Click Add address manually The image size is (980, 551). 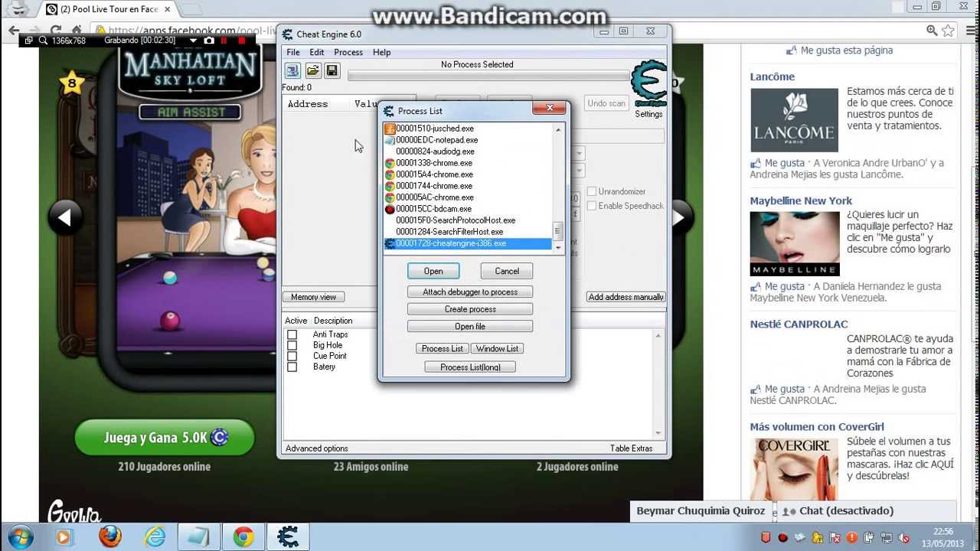coord(626,297)
